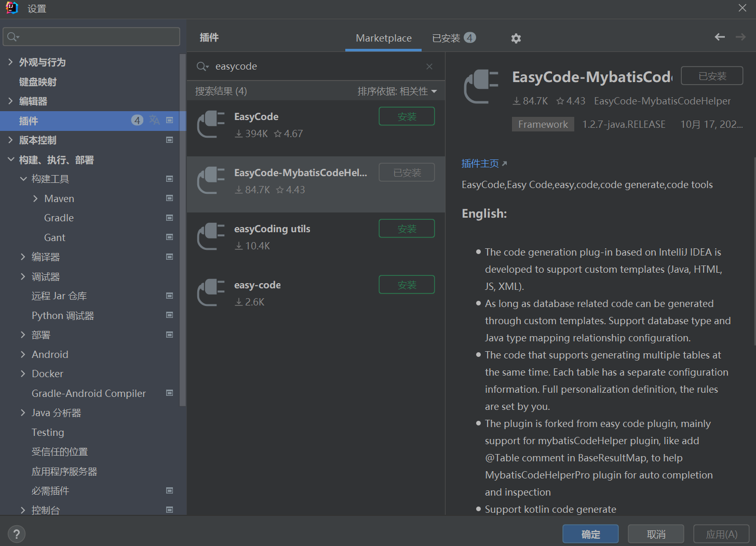Click the 已安装 button in plugin details
Image resolution: width=756 pixels, height=546 pixels.
712,76
